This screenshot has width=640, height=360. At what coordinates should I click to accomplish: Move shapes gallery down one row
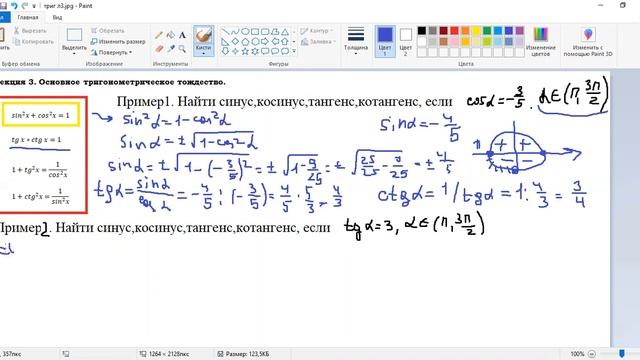(x=294, y=42)
